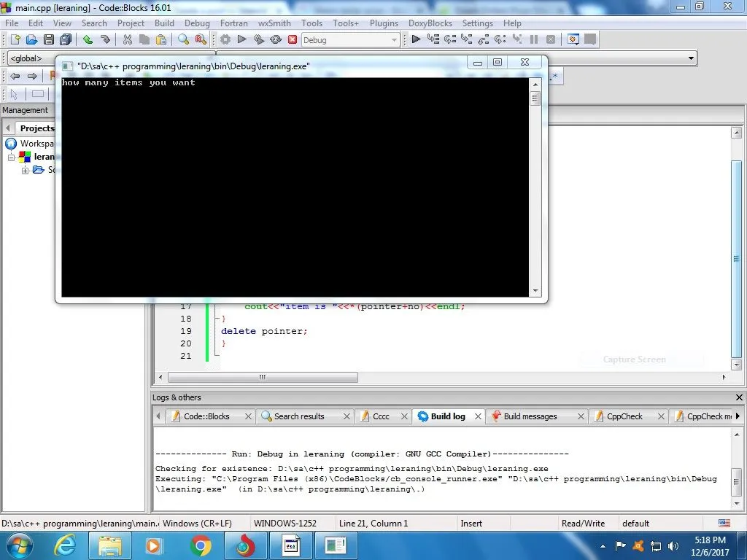This screenshot has width=747, height=560.
Task: Open the DoxyBlocks menu
Action: pos(430,23)
